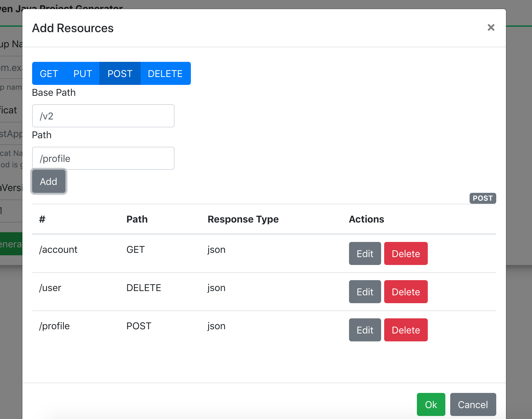Select the PUT method button
Image resolution: width=532 pixels, height=419 pixels.
click(x=82, y=73)
